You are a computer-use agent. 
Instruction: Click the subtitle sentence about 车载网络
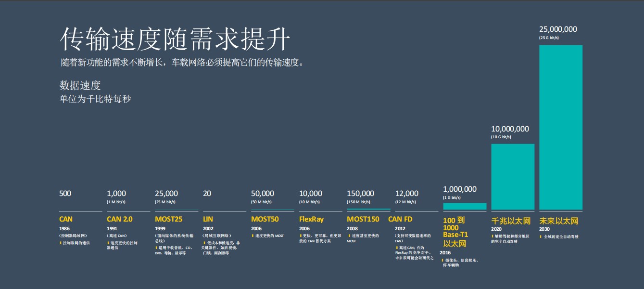pyautogui.click(x=182, y=63)
